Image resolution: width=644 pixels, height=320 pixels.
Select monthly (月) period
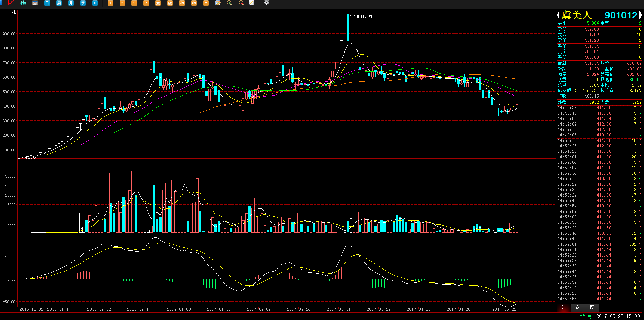click(71, 3)
